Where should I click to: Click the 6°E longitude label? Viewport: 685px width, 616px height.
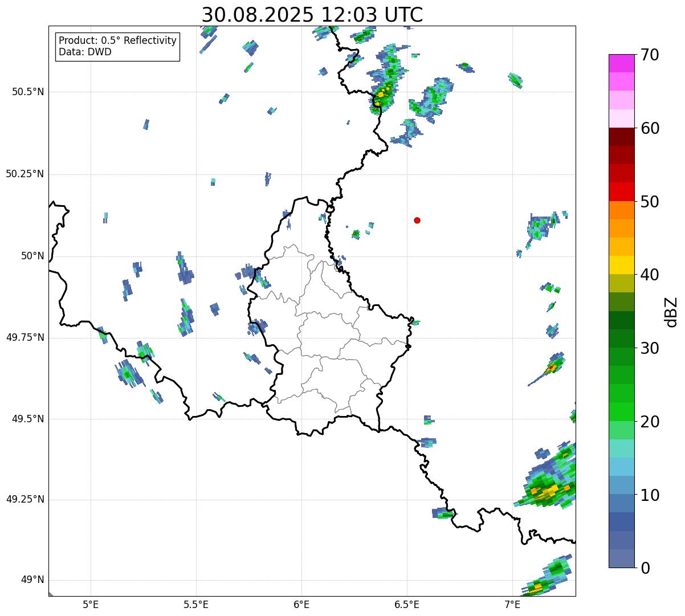pyautogui.click(x=301, y=604)
